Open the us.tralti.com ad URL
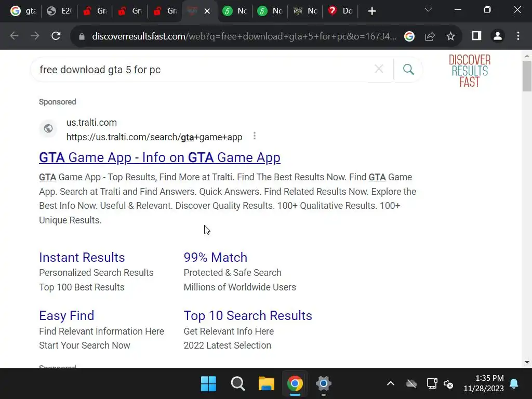This screenshot has width=532, height=399. tap(154, 137)
